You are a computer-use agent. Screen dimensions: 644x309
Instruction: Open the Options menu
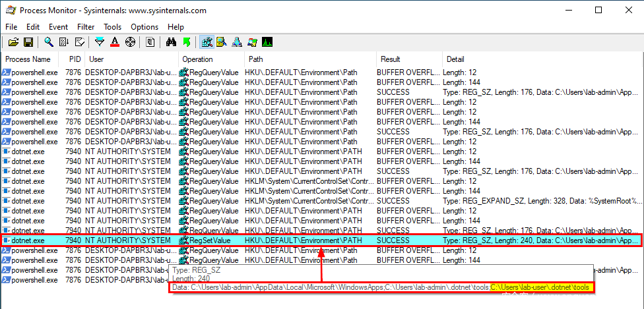click(x=144, y=27)
